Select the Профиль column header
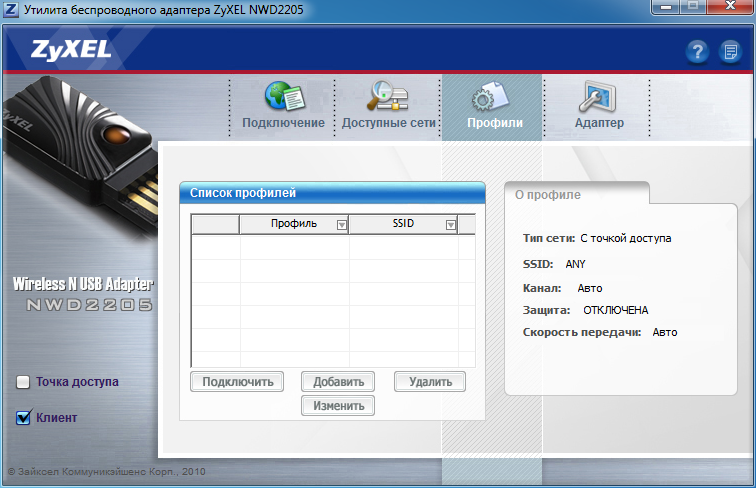 click(x=294, y=224)
